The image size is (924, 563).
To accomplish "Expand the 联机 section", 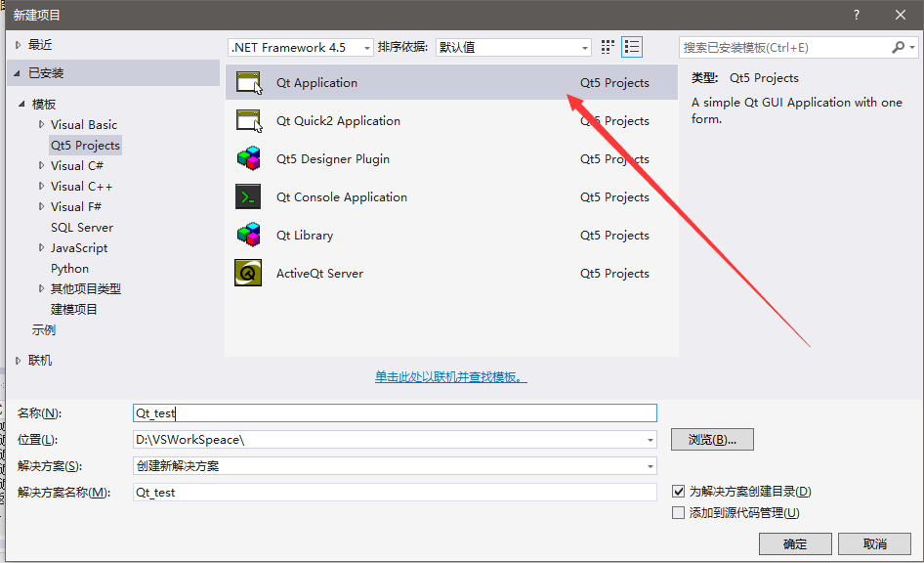I will coord(18,361).
